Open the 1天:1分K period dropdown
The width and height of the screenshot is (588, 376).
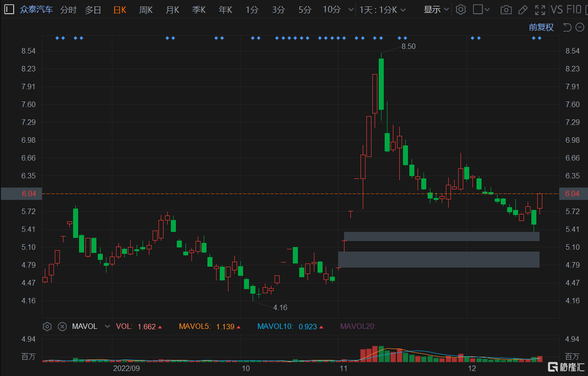[x=382, y=10]
